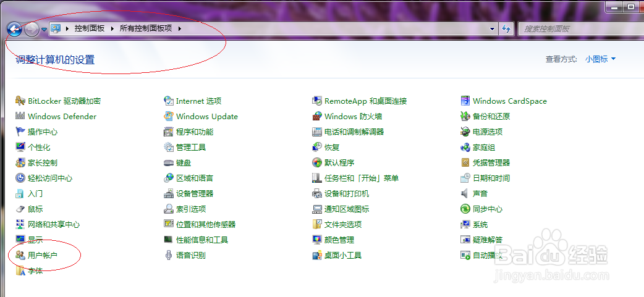
Task: Expand the arrow before 控制面板 breadcrumb
Action: click(67, 29)
